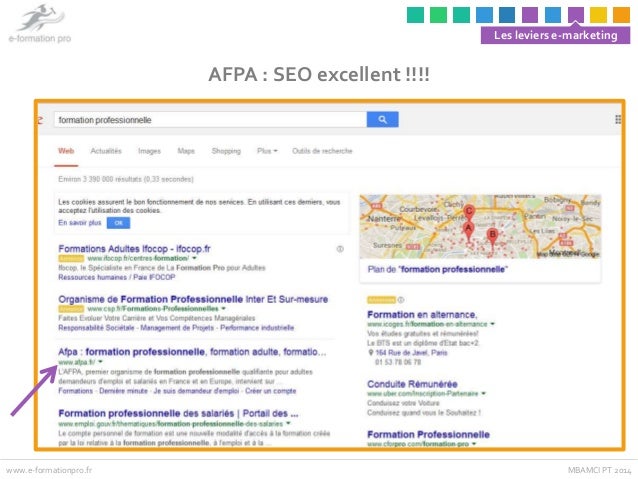
Task: Click info icon next to right-side ad label
Action: pyautogui.click(x=401, y=300)
